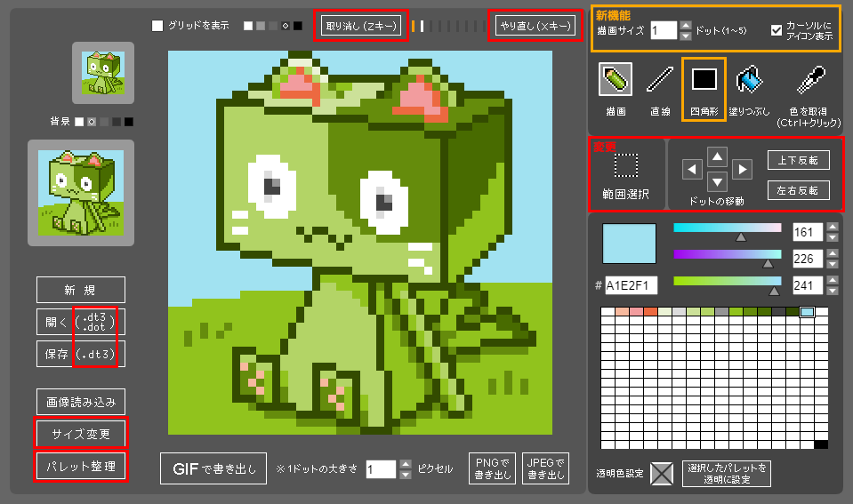The height and width of the screenshot is (504, 853).
Task: Pick the selected sky blue palette swatch
Action: (808, 311)
